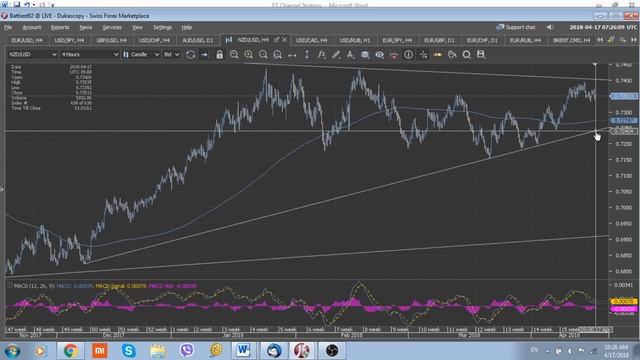The image size is (640, 360).
Task: Open the News menu
Action: pos(86,27)
